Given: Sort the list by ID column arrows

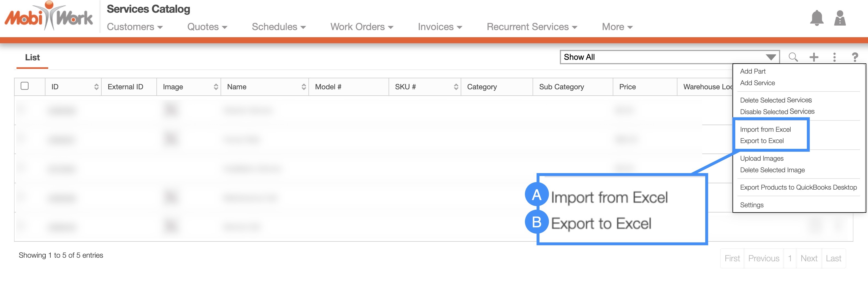Looking at the screenshot, I should coord(96,87).
